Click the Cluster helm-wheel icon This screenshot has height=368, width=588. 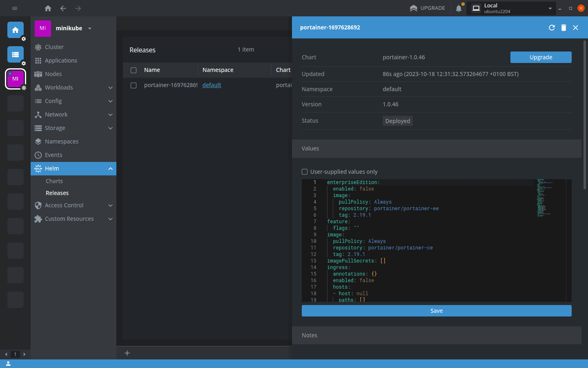38,47
